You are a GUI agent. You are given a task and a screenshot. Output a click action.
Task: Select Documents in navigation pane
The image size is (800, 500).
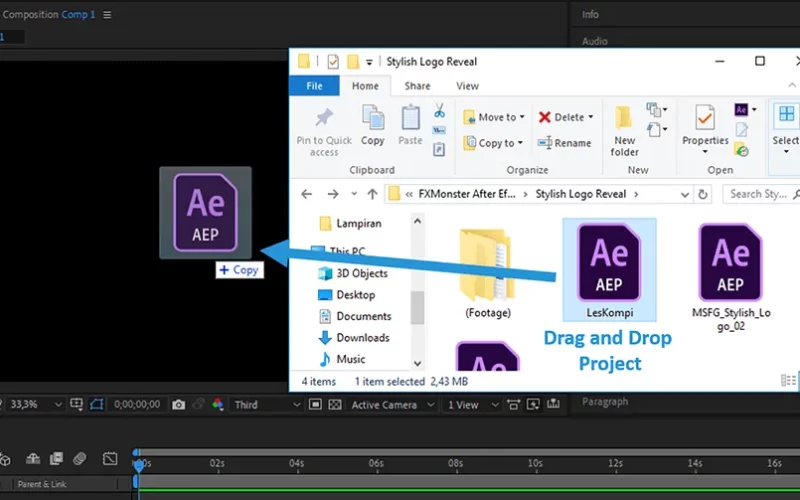355,316
